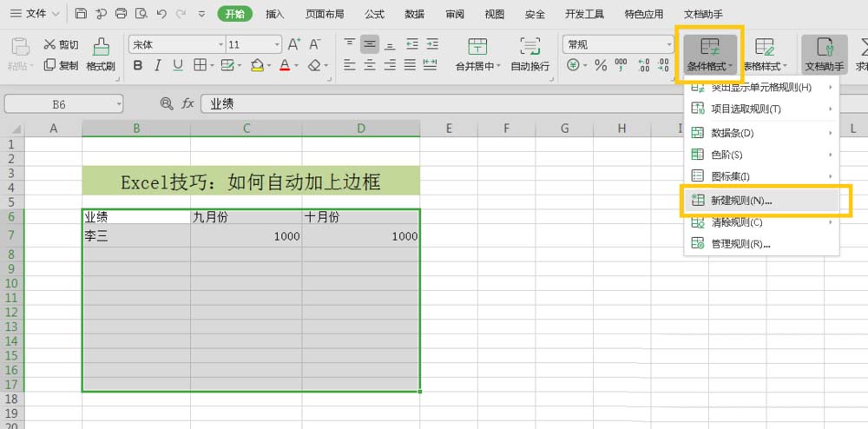This screenshot has width=868, height=429.
Task: Switch to the 数据 tab
Action: point(414,15)
